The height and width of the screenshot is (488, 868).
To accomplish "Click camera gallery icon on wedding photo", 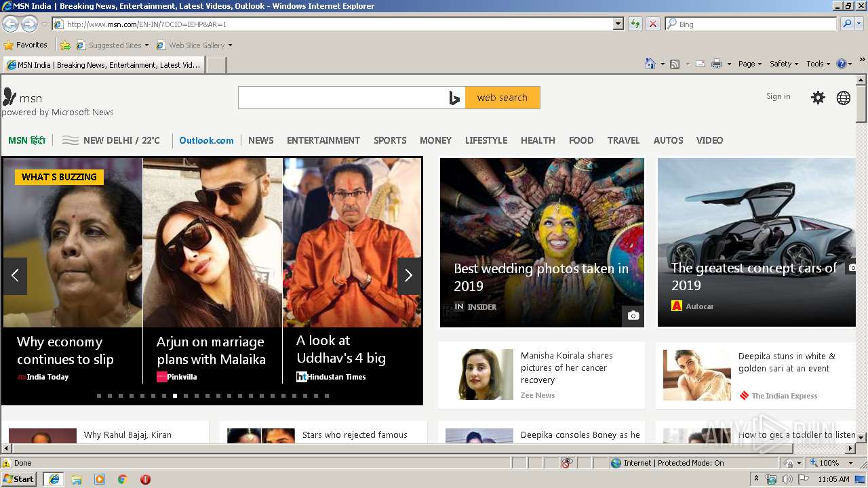I will [x=633, y=315].
